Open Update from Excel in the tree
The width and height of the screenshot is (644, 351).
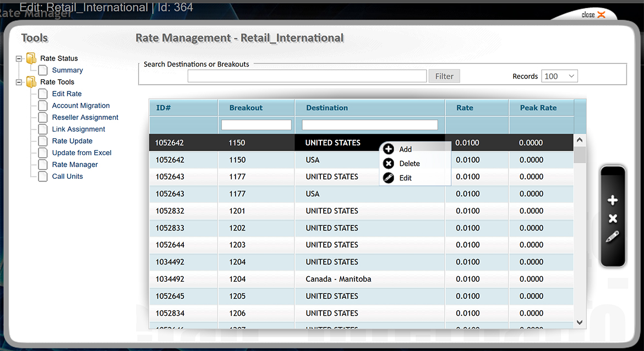(81, 153)
